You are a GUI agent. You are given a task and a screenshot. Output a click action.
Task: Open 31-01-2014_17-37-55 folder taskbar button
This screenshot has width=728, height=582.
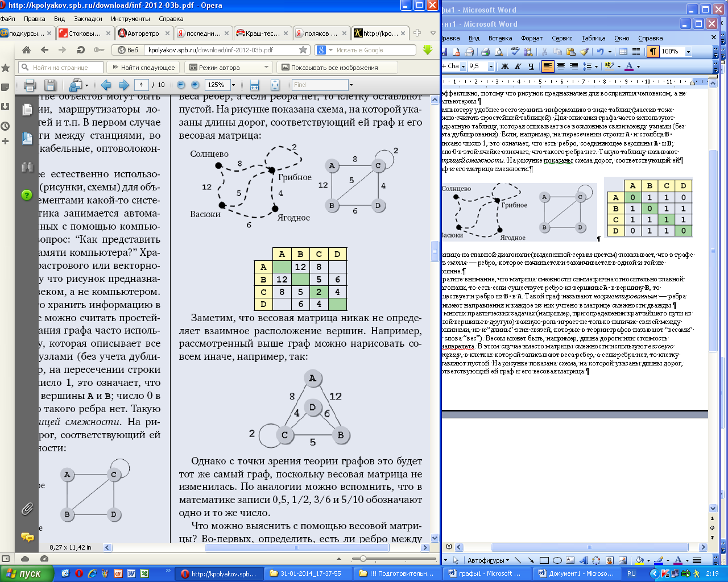[x=309, y=573]
